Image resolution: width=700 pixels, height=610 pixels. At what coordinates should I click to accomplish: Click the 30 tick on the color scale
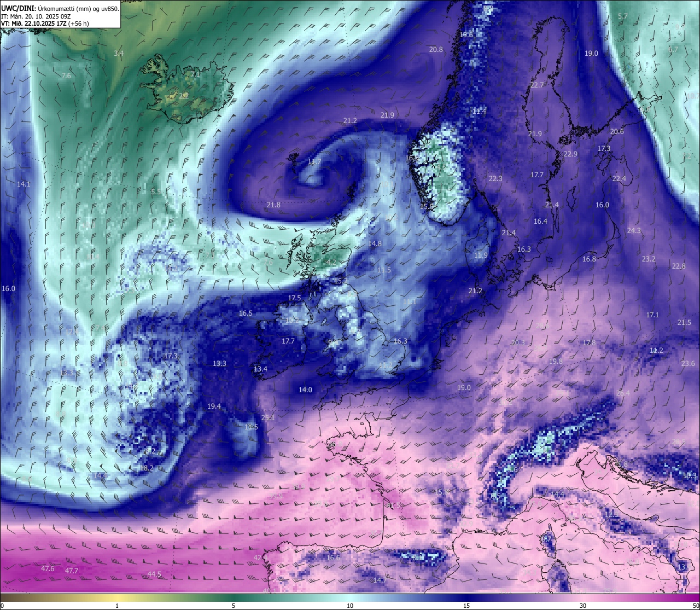coord(583,606)
